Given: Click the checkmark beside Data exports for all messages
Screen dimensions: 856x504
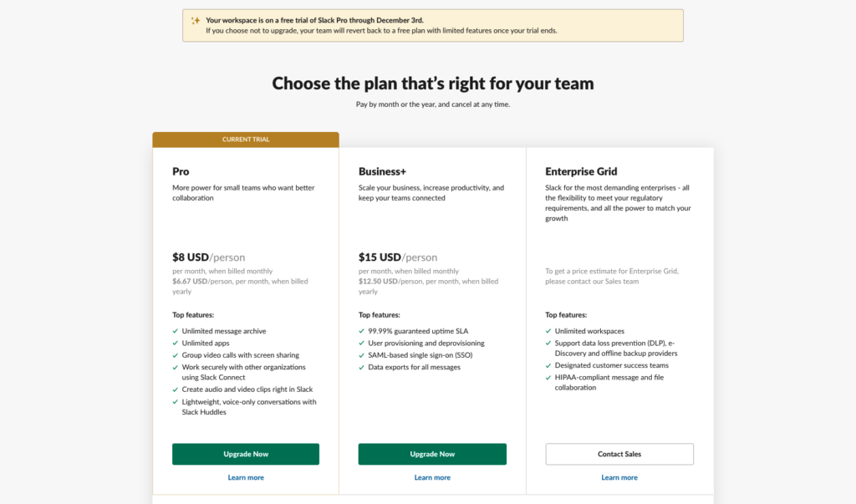Looking at the screenshot, I should 359,366.
